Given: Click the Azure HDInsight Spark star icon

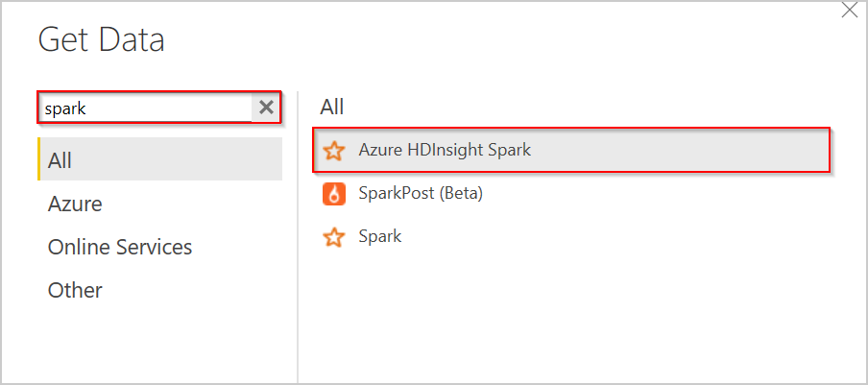Looking at the screenshot, I should (x=333, y=150).
